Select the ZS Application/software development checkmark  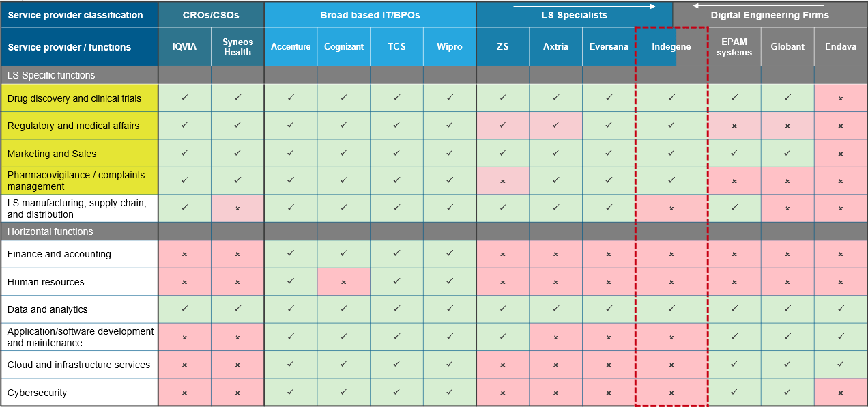(x=503, y=337)
